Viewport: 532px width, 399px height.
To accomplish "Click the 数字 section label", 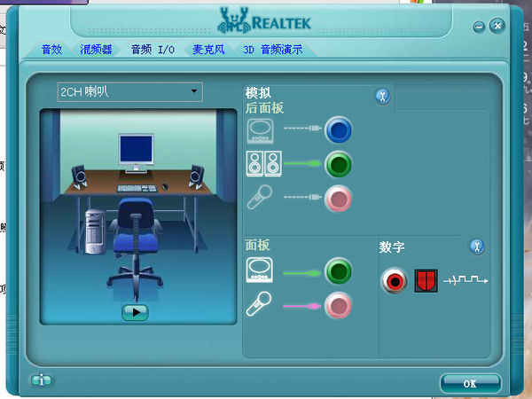I will (x=392, y=247).
